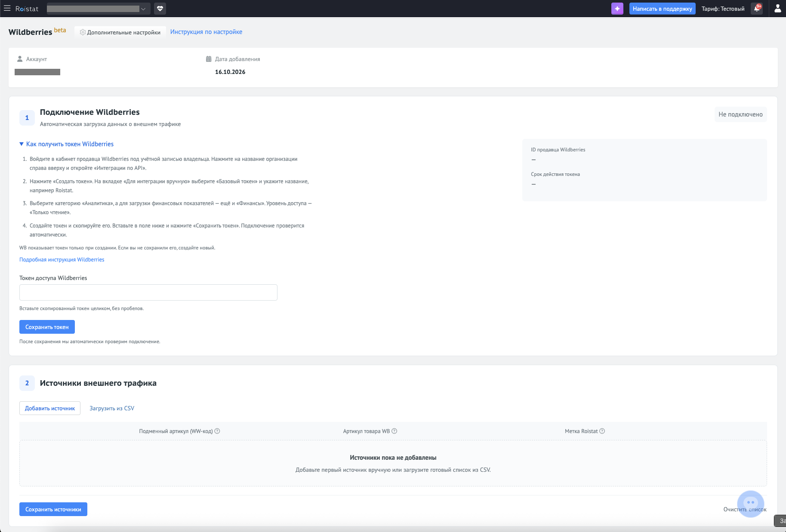786x532 pixels.
Task: Click Добавить источник button
Action: pos(50,408)
